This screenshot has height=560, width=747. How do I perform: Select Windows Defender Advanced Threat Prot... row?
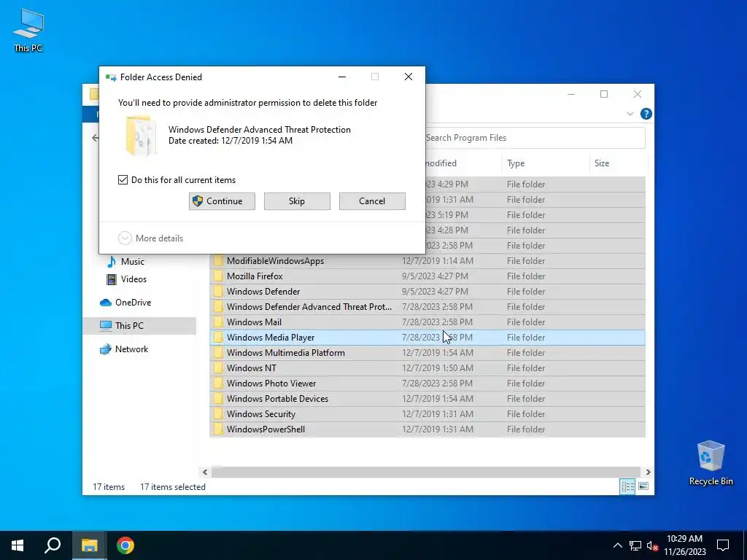(427, 307)
